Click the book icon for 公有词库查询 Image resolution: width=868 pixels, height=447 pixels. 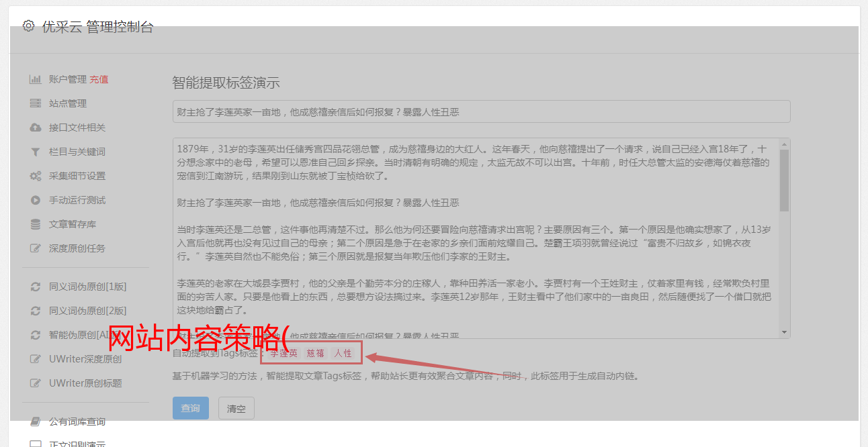click(x=35, y=421)
